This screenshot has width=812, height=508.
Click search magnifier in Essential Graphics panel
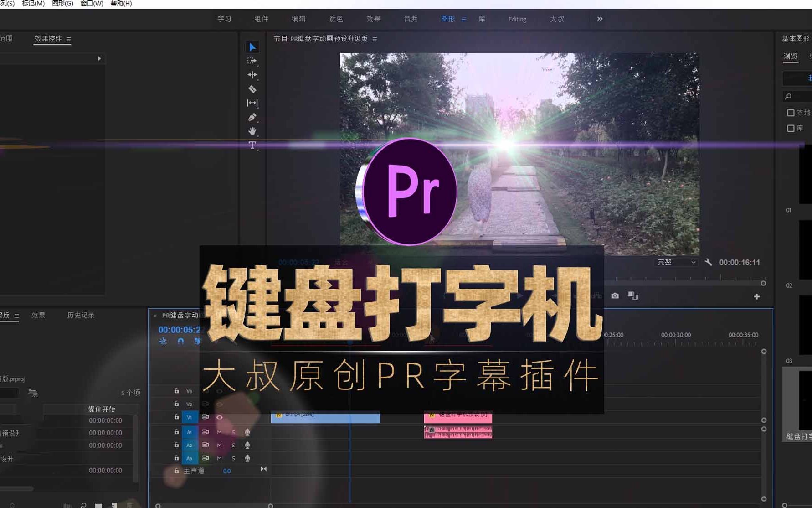coord(788,97)
